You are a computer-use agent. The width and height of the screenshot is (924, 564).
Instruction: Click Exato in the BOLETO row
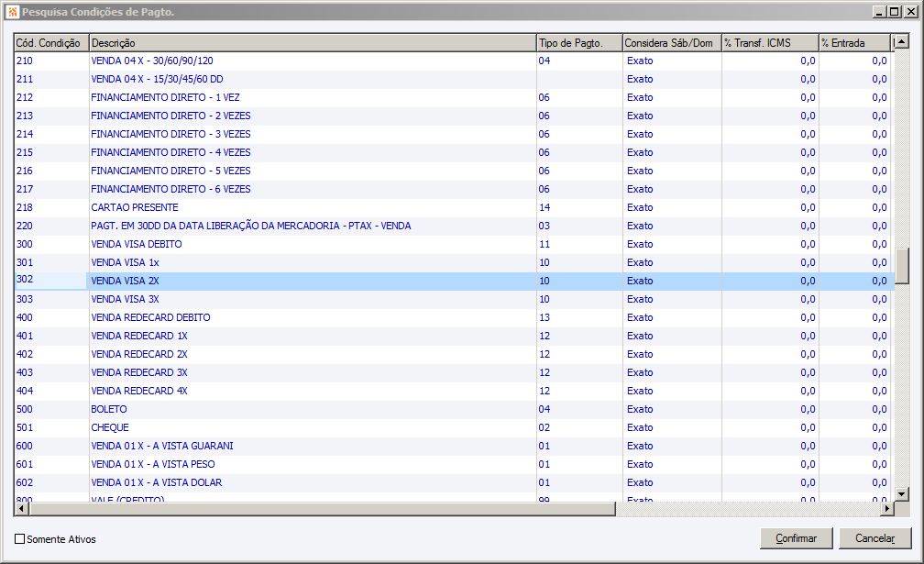(672, 409)
